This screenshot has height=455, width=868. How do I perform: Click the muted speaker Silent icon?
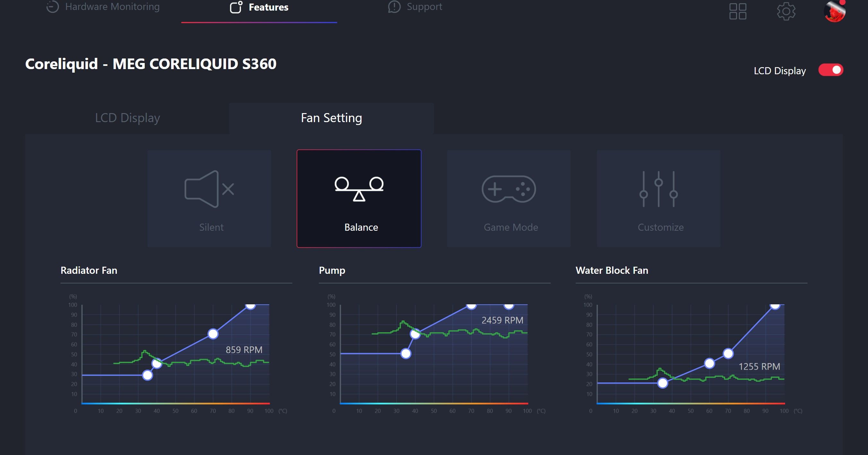209,189
